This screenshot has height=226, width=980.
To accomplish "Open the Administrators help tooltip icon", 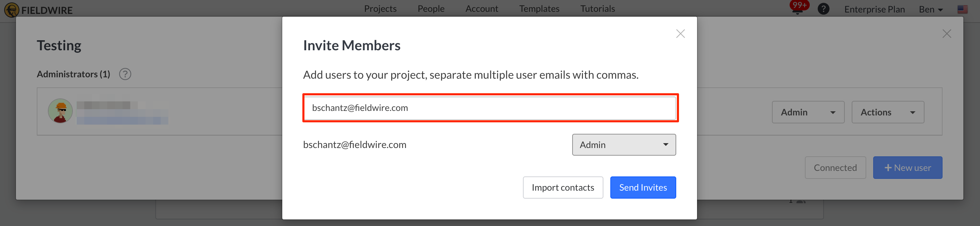I will [x=126, y=74].
